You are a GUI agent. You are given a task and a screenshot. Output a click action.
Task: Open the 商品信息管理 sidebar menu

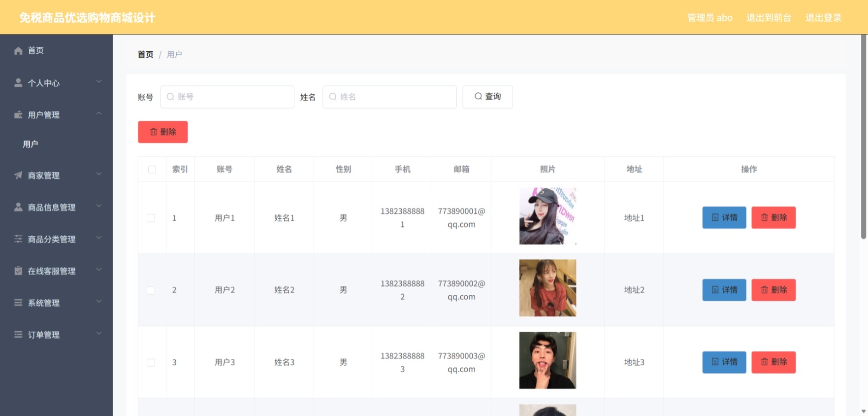(x=56, y=207)
